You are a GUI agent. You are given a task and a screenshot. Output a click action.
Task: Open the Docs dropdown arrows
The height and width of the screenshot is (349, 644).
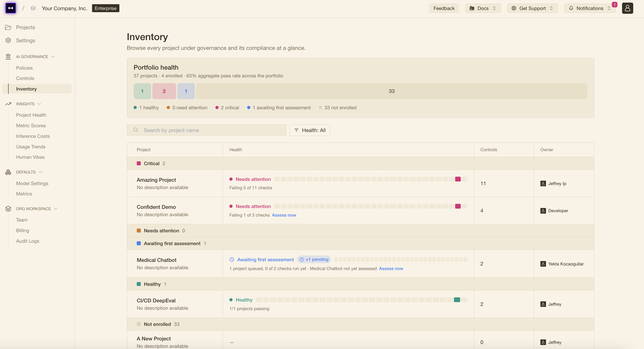pyautogui.click(x=494, y=8)
